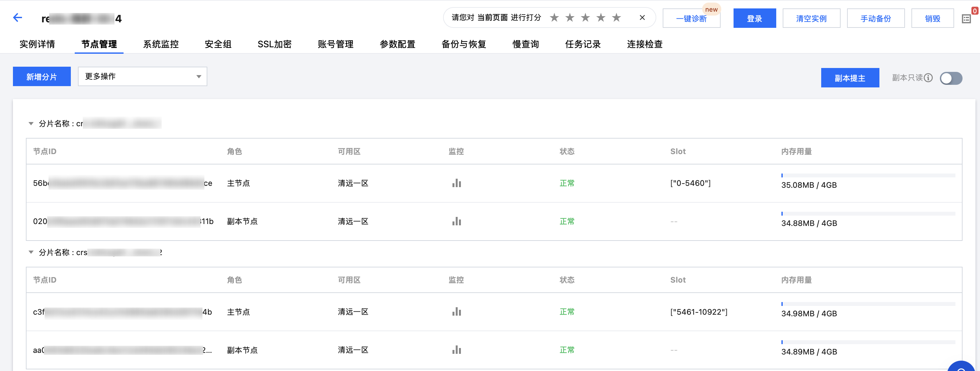The image size is (980, 371).
Task: Open the 更多操作 dropdown
Action: pyautogui.click(x=142, y=76)
